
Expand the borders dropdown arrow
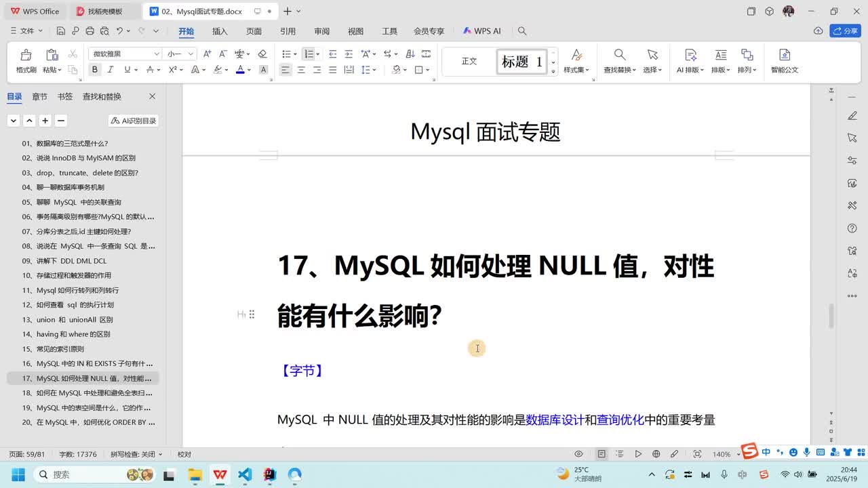click(x=429, y=70)
